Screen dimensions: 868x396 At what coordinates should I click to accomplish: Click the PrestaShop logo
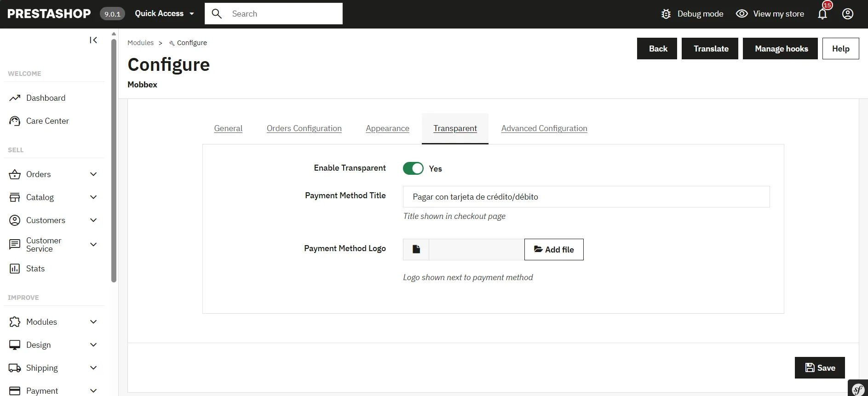pyautogui.click(x=49, y=14)
